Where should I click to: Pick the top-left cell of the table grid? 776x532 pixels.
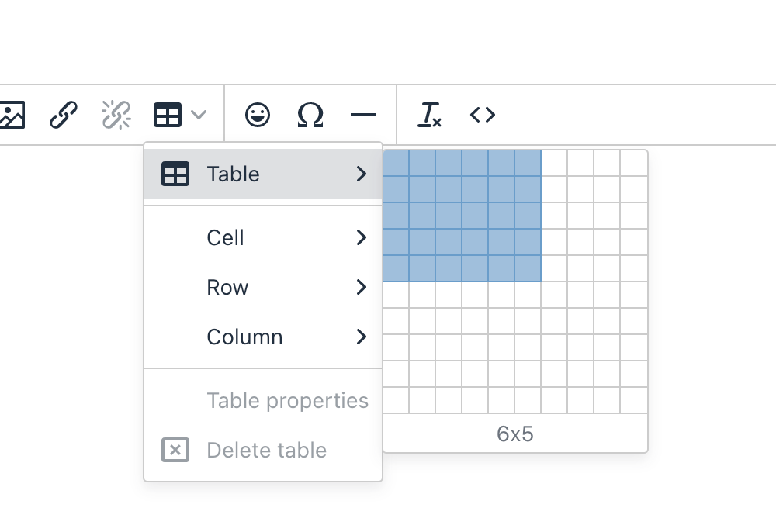[x=396, y=163]
